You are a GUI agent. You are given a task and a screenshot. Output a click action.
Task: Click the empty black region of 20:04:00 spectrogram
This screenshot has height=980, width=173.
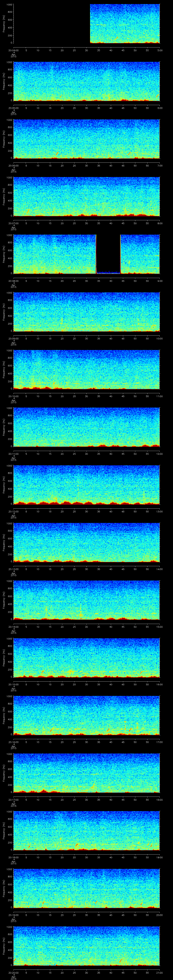click(51, 24)
